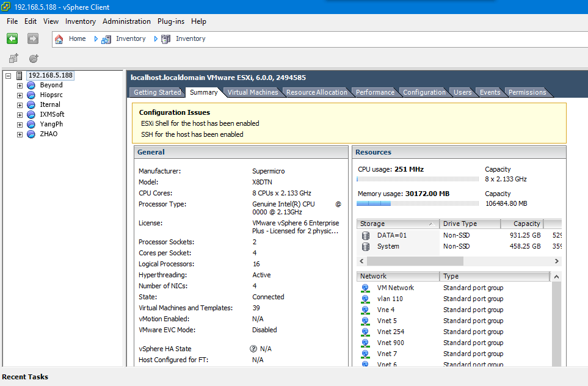Expand the Beyond tree node
The image size is (588, 386).
tap(20, 86)
